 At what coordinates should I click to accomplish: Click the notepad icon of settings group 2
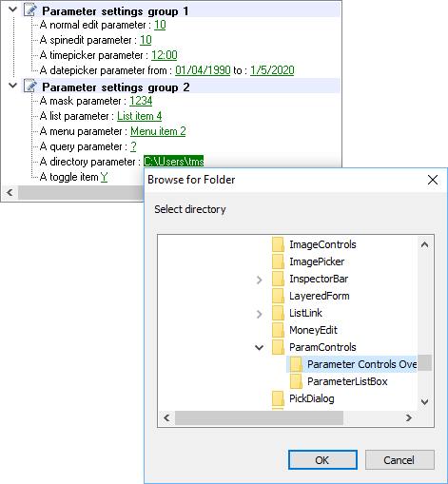click(30, 86)
